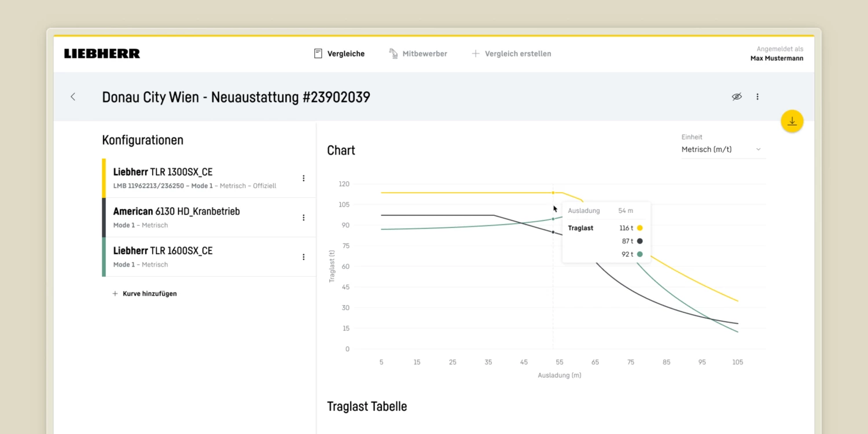Click Vergleich erstellen to create comparison
Screen dimensions: 868x434
click(x=511, y=54)
